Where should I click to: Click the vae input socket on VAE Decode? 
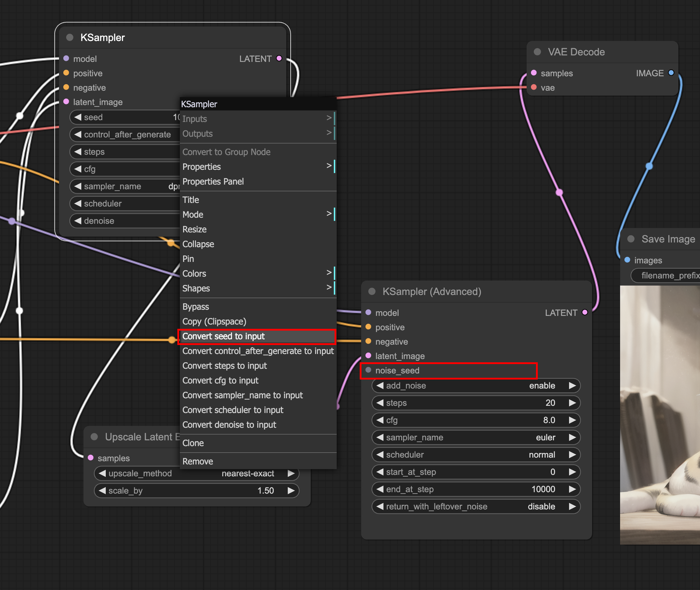(534, 87)
